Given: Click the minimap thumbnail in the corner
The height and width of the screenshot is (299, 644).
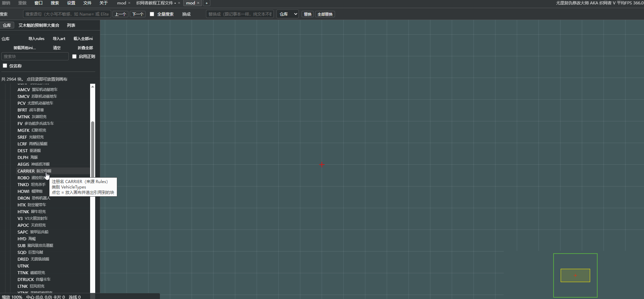Looking at the screenshot, I should (x=575, y=275).
